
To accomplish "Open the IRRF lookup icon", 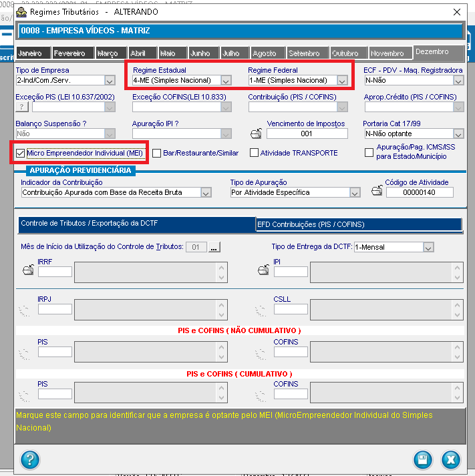I will click(x=29, y=270).
